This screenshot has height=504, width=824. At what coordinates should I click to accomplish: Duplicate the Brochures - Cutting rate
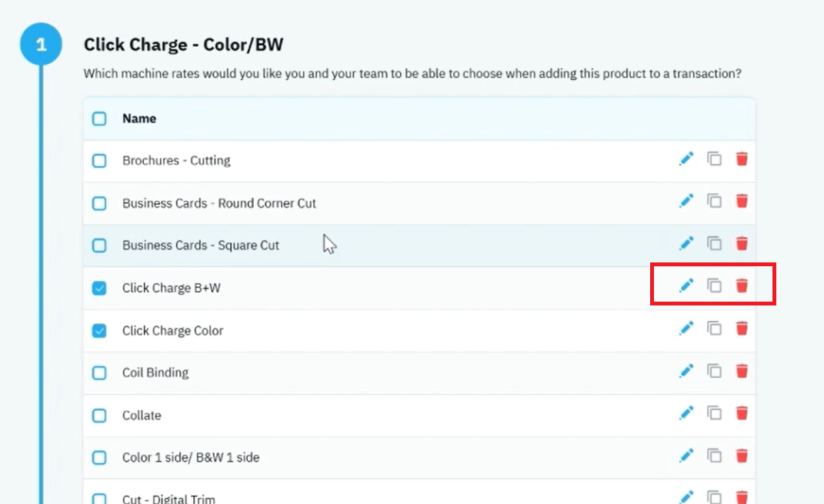[x=714, y=159]
